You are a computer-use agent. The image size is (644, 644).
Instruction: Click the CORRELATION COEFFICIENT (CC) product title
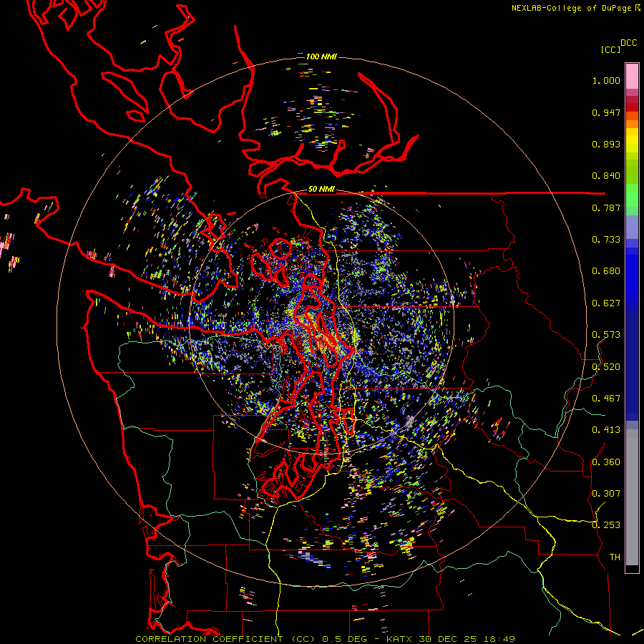(225, 639)
